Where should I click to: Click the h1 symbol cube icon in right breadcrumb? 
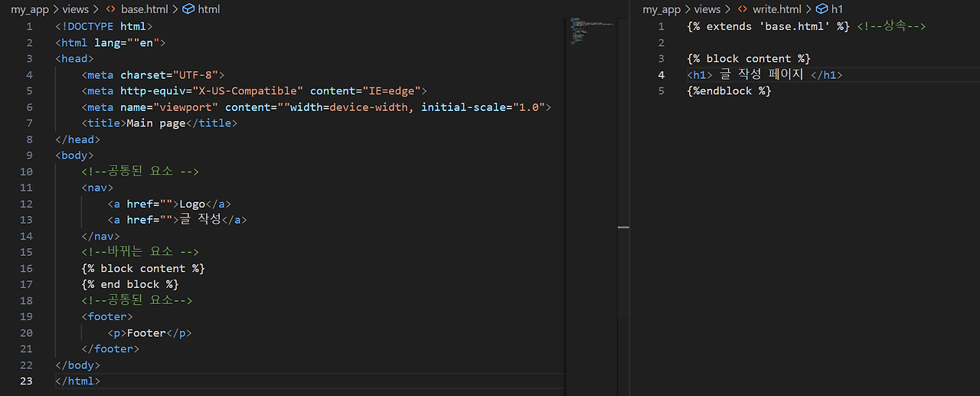[x=822, y=9]
